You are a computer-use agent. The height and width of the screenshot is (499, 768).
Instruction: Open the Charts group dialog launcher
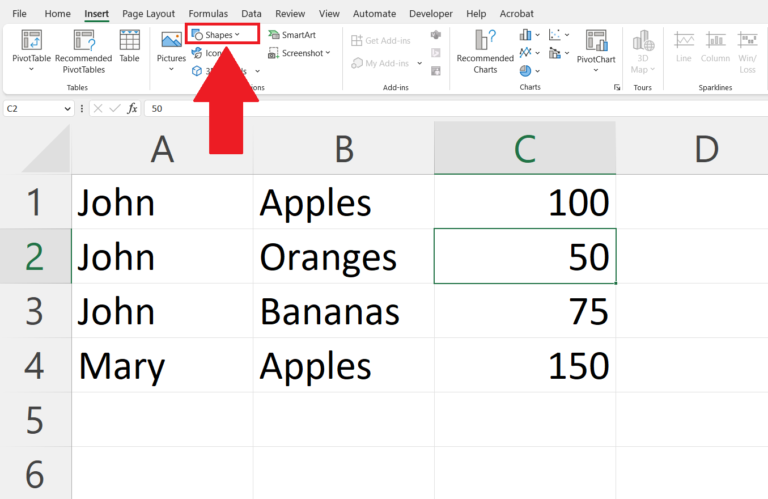pos(617,88)
